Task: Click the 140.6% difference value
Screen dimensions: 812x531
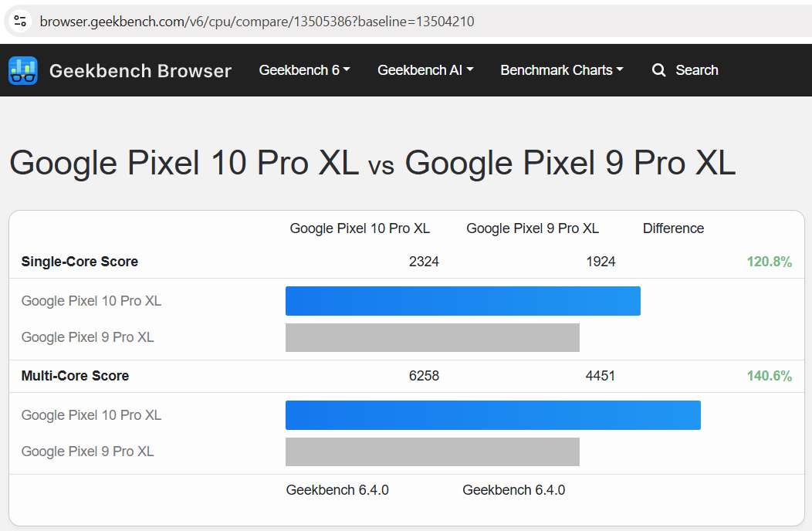Action: 769,376
